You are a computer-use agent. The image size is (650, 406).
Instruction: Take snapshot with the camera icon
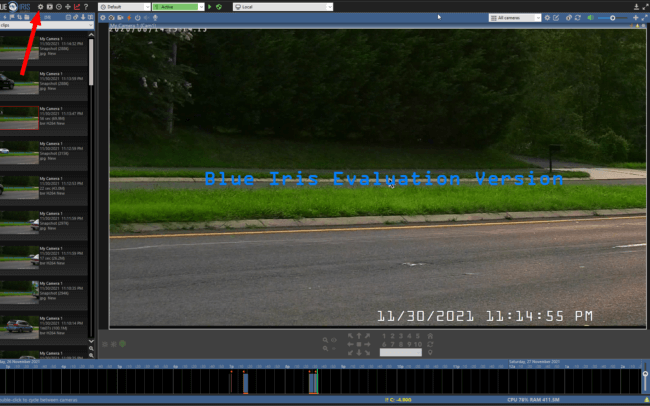pyautogui.click(x=112, y=17)
